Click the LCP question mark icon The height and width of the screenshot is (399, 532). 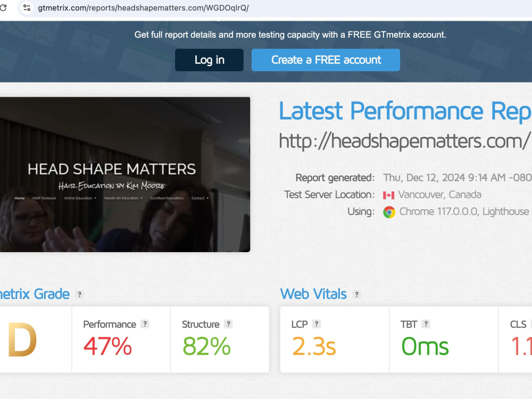(x=317, y=323)
